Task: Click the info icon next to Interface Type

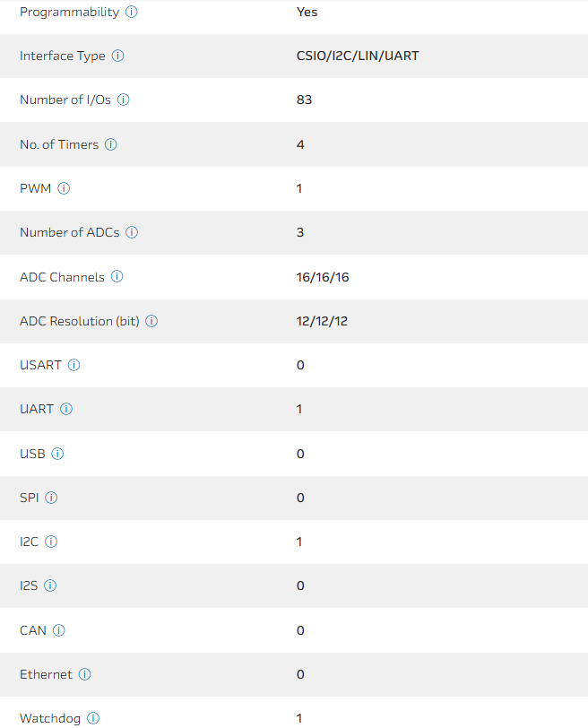Action: (118, 56)
